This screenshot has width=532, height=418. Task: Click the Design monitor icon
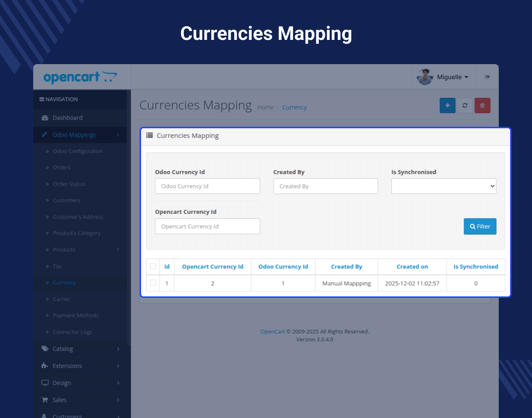coord(45,383)
